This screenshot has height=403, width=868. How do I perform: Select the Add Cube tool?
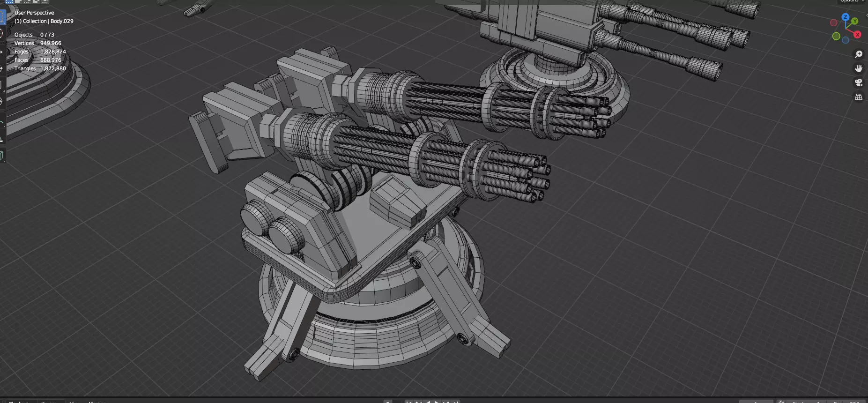tap(2, 156)
